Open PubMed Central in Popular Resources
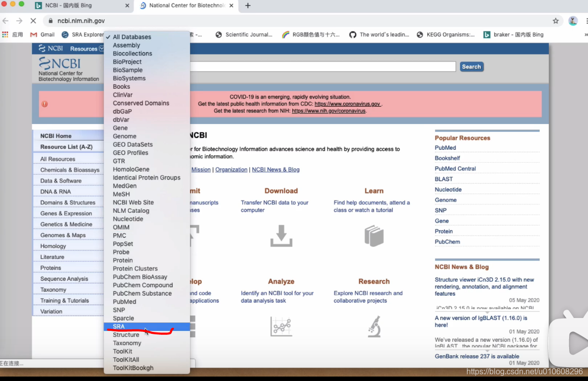 [x=455, y=169]
